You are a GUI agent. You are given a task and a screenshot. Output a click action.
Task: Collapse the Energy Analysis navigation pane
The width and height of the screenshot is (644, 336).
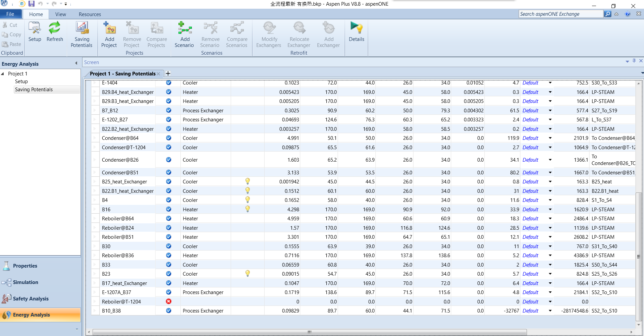(x=76, y=63)
